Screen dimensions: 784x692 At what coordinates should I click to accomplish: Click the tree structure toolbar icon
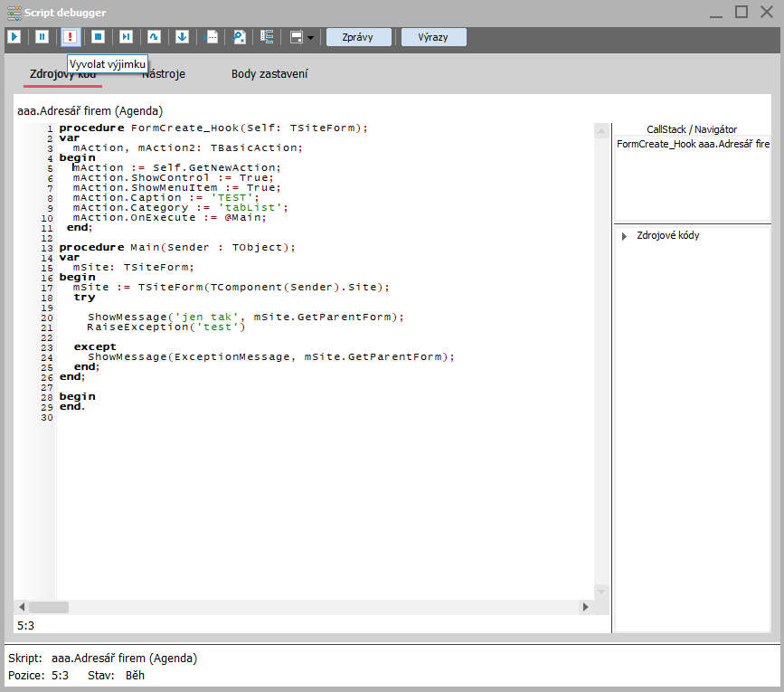click(x=267, y=37)
